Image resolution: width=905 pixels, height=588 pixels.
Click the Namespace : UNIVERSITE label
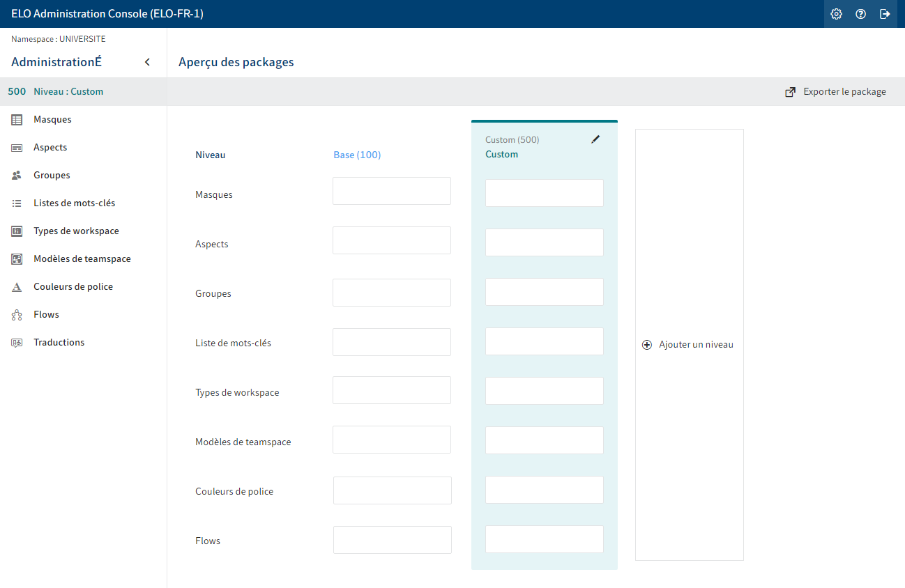[59, 39]
